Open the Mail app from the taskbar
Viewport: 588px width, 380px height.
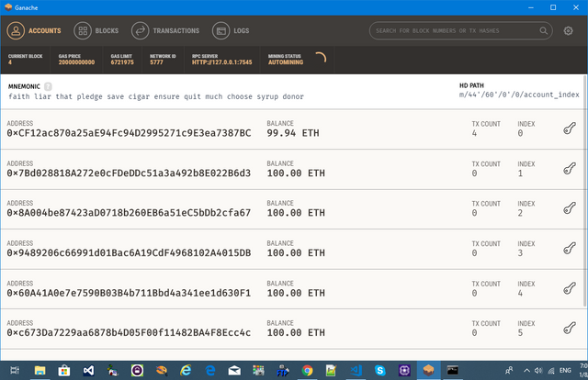point(234,371)
